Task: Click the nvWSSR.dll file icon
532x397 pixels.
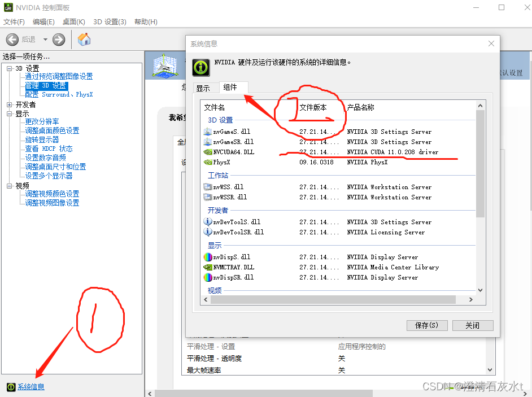Action: point(207,197)
